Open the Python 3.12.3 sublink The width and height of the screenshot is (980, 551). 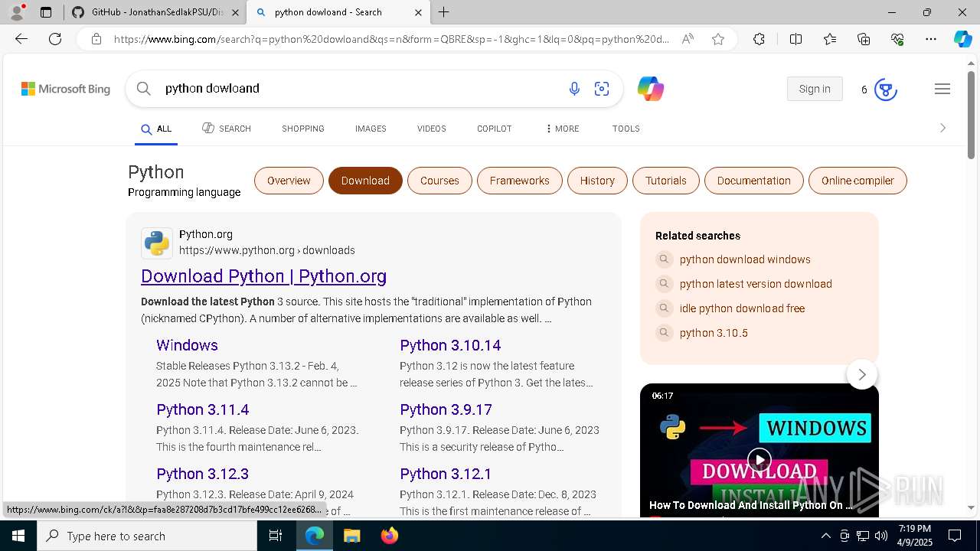(203, 474)
